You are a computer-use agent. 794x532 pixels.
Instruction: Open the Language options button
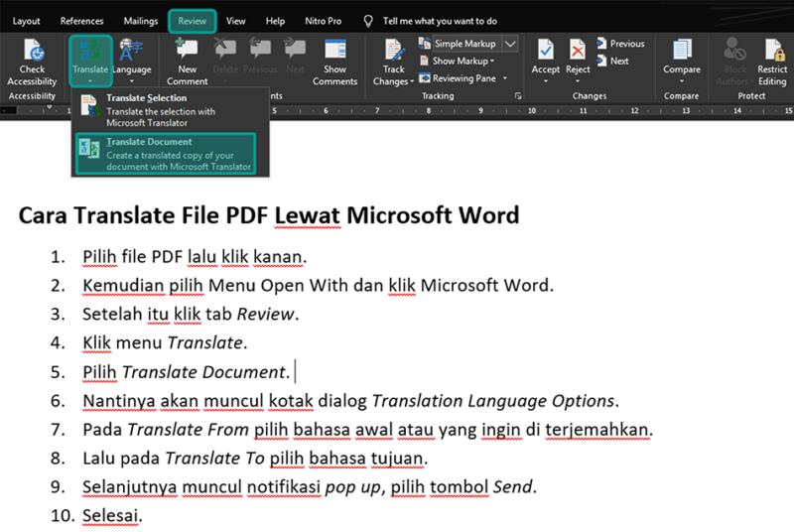click(x=132, y=61)
